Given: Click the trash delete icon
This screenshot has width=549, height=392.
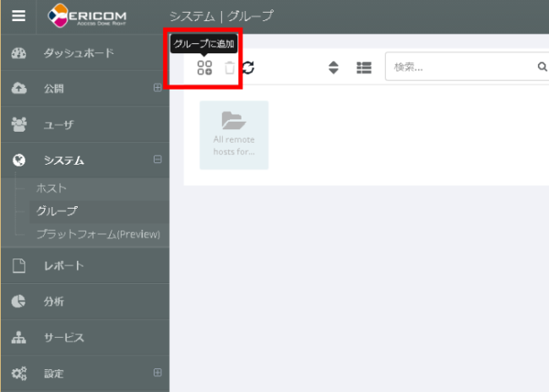Looking at the screenshot, I should 229,68.
